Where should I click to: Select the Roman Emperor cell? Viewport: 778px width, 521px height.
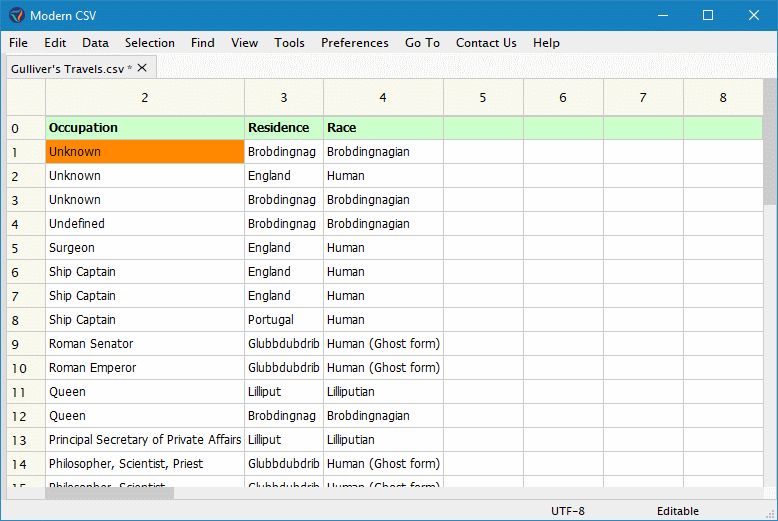tap(145, 368)
